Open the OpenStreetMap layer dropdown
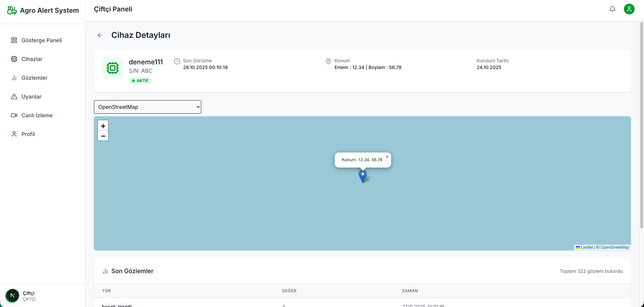The height and width of the screenshot is (307, 644). click(x=148, y=107)
